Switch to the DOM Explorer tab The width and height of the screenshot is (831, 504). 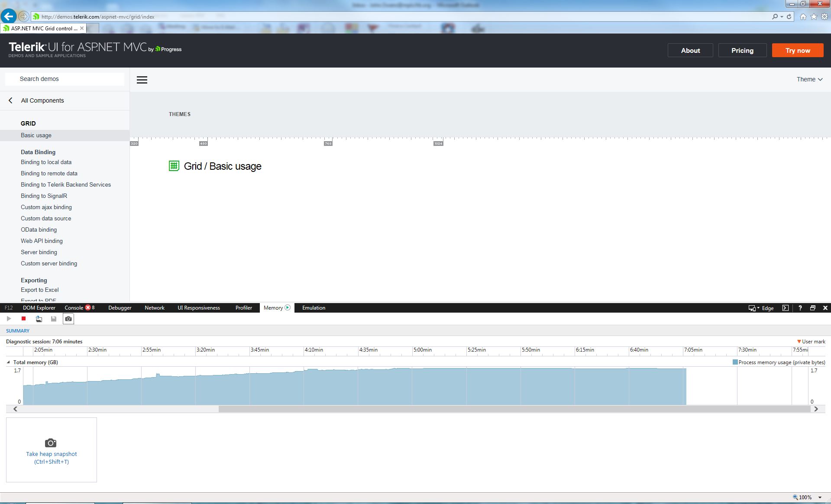click(39, 308)
